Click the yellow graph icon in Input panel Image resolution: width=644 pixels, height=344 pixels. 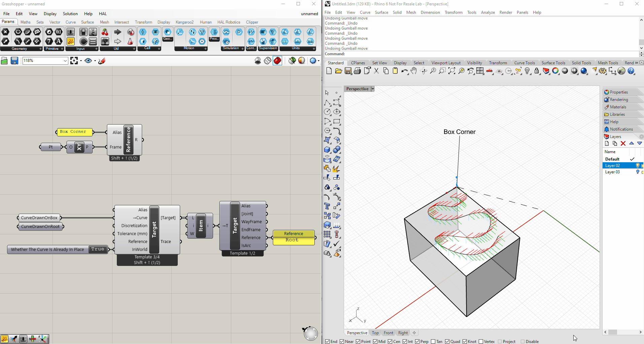pyautogui.click(x=71, y=41)
